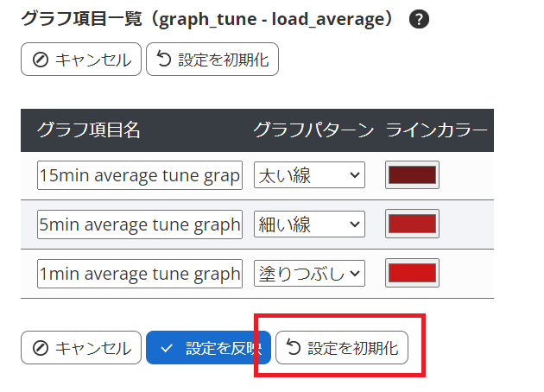Click the 1min average tune graph field

[x=139, y=274]
